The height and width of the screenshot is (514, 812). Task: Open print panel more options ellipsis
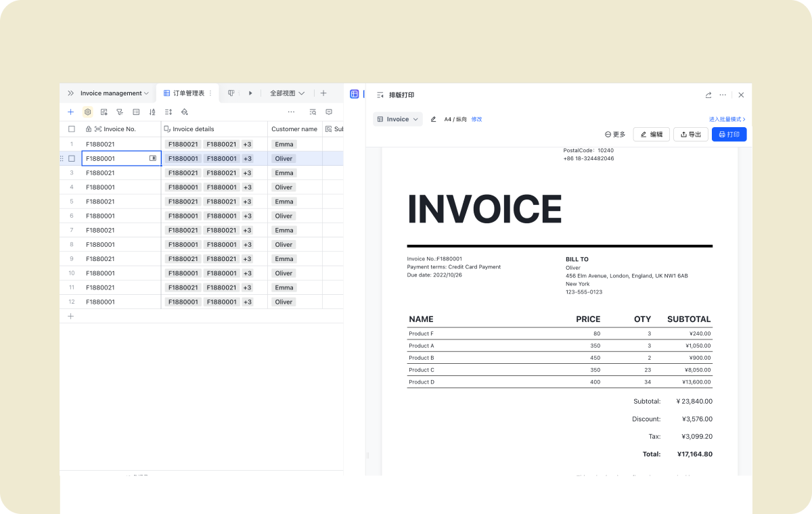[x=723, y=95]
